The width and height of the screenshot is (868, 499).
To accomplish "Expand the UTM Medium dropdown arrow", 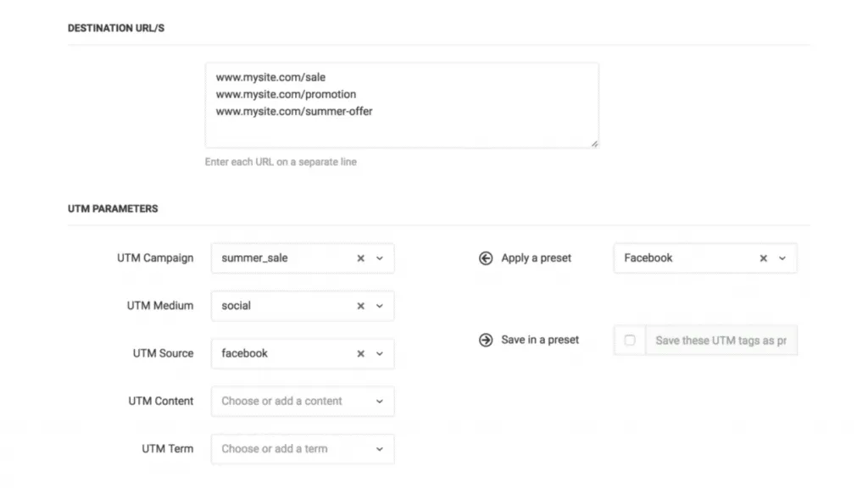I will (380, 306).
